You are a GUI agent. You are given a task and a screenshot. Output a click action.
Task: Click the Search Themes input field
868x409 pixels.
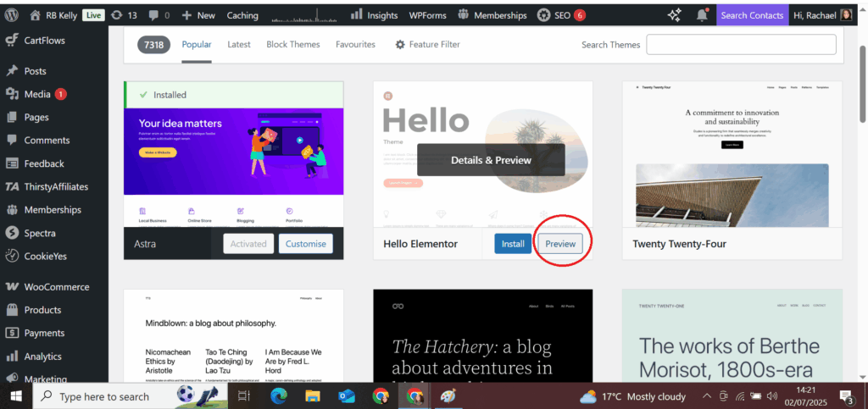click(x=741, y=45)
